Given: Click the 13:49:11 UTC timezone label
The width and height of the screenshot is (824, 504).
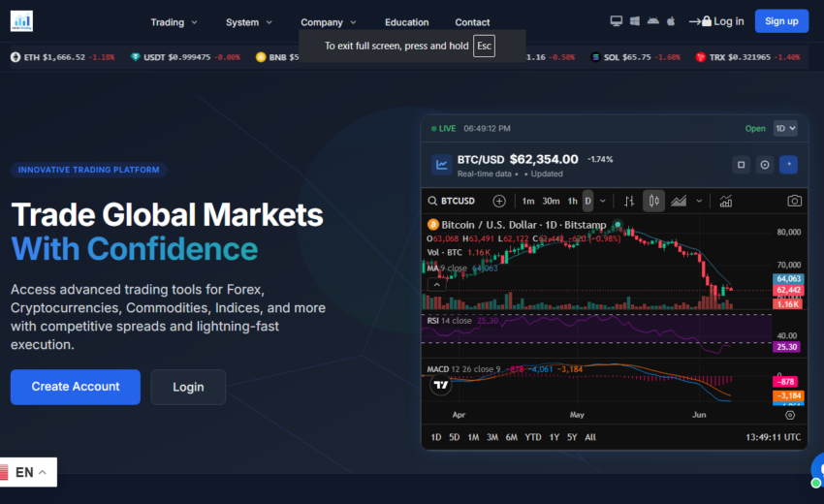Looking at the screenshot, I should (x=773, y=437).
